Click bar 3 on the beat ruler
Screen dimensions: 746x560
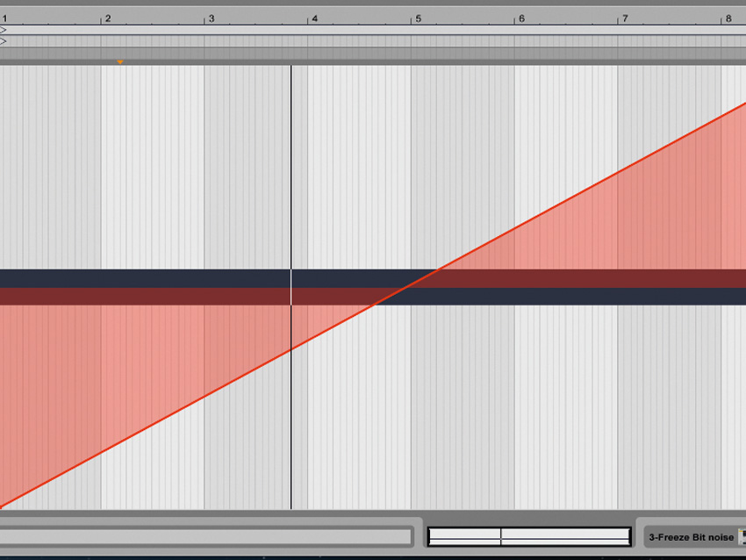click(212, 18)
